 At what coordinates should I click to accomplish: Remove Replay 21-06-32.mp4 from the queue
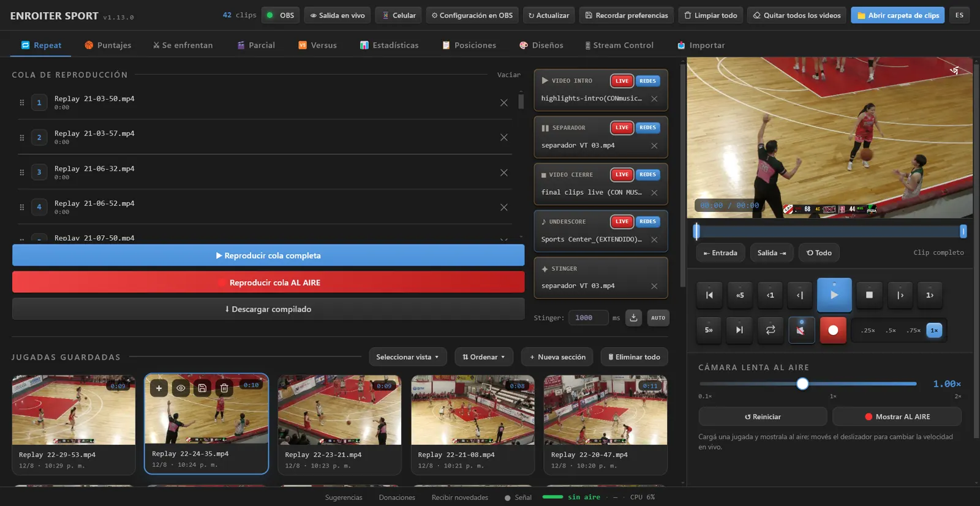coord(504,173)
